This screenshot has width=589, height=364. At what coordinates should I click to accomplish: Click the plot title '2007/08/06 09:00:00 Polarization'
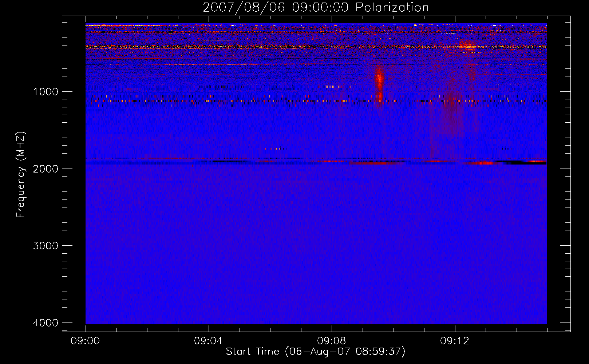pyautogui.click(x=316, y=7)
